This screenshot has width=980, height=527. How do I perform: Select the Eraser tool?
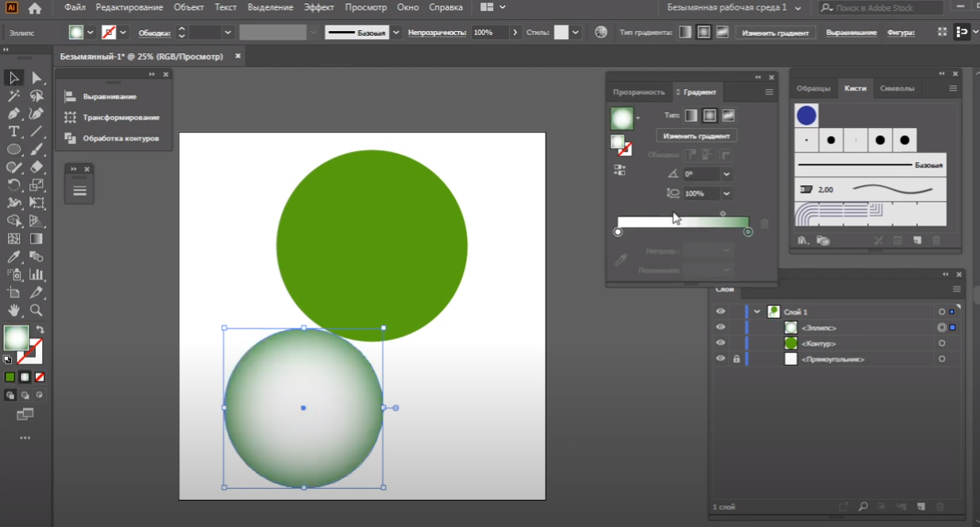click(x=37, y=167)
